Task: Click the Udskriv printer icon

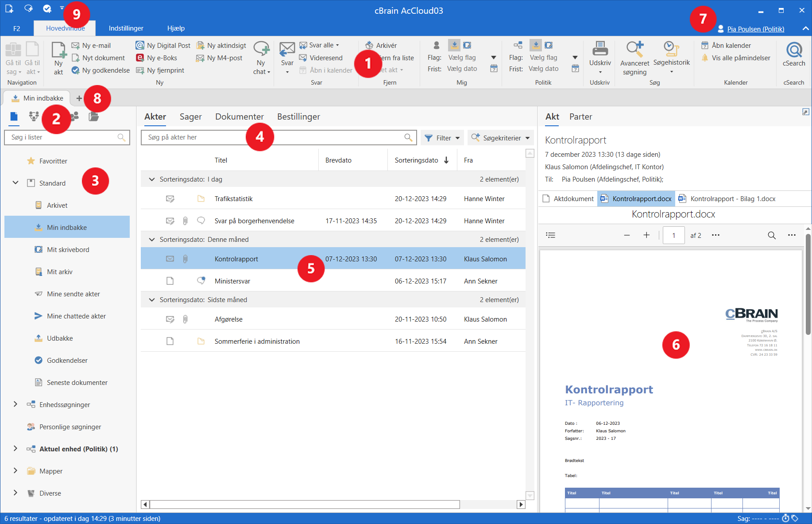Action: coord(600,49)
